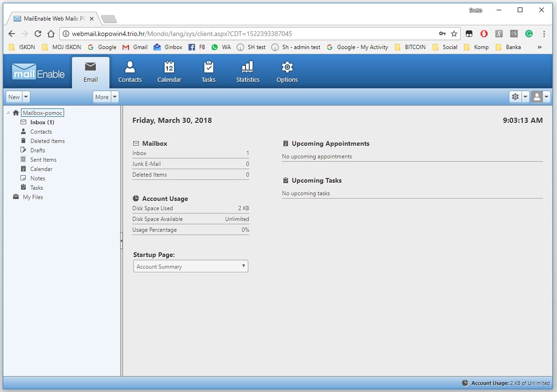Collapse the Mailbox-pomoc tree node
The image size is (557, 392).
(8, 113)
